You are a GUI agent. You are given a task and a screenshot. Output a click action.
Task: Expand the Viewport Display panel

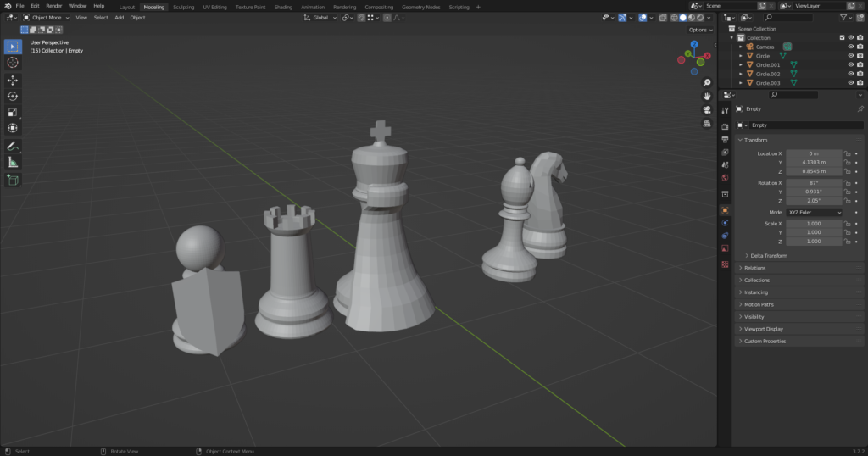[x=764, y=329]
